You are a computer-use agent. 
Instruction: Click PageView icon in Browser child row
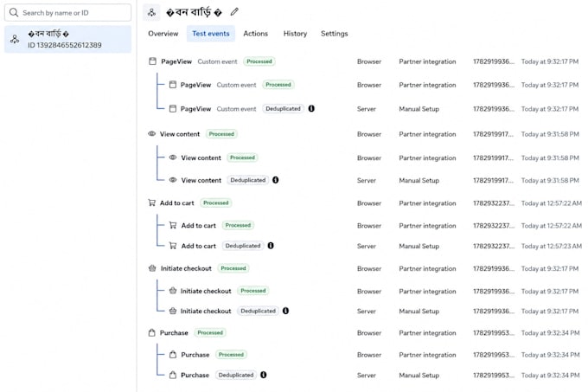click(x=172, y=85)
